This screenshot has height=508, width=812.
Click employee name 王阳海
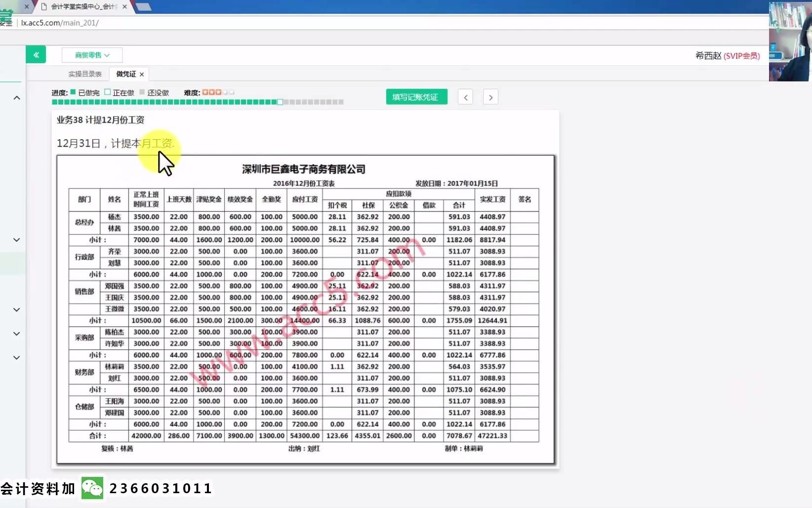pos(115,401)
